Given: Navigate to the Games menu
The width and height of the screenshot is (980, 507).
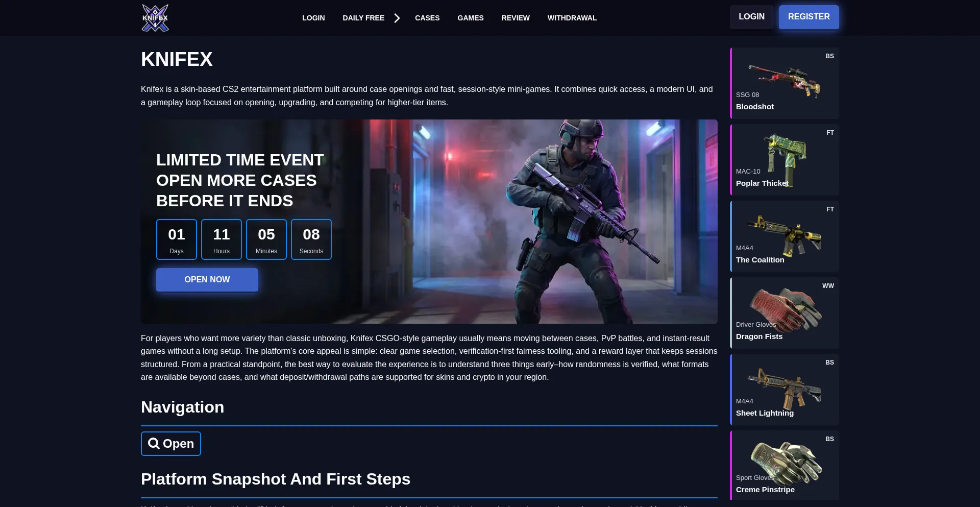Looking at the screenshot, I should point(471,18).
